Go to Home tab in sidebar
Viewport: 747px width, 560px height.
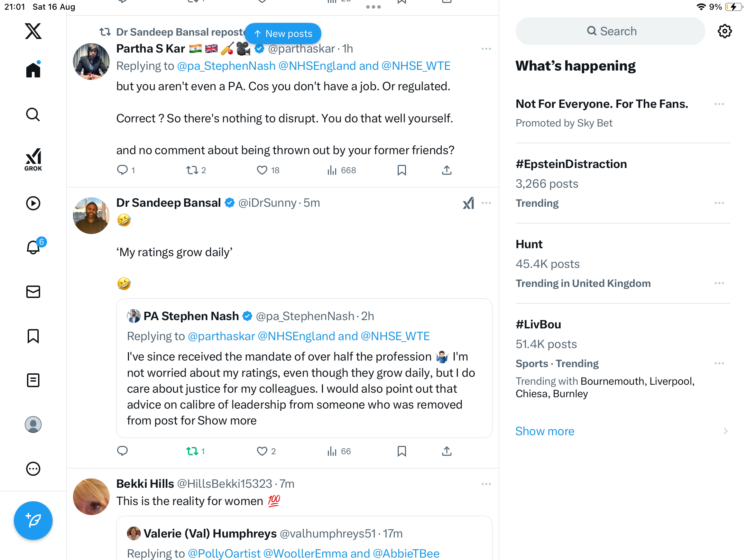pos(33,70)
